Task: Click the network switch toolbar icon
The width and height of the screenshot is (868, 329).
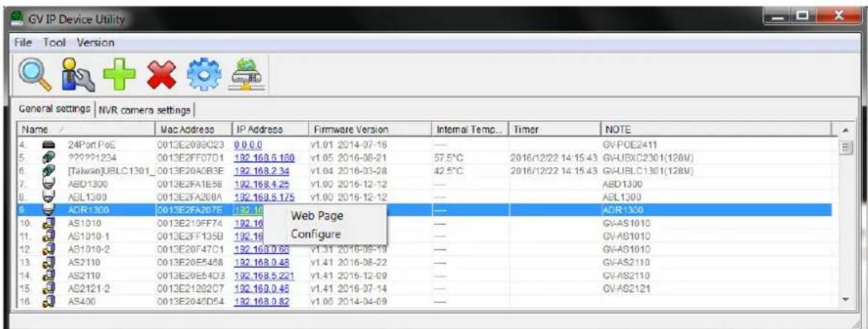Action: click(247, 74)
